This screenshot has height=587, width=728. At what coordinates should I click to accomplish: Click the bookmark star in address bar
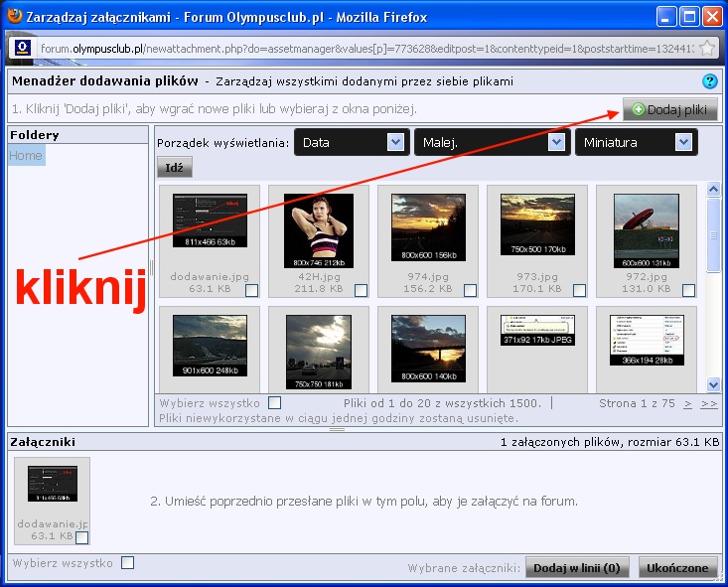point(706,48)
